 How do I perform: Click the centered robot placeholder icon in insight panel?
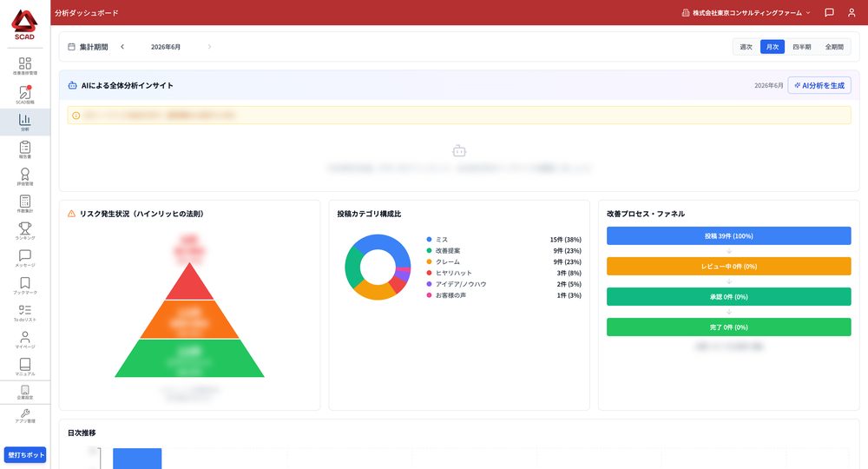(x=459, y=150)
